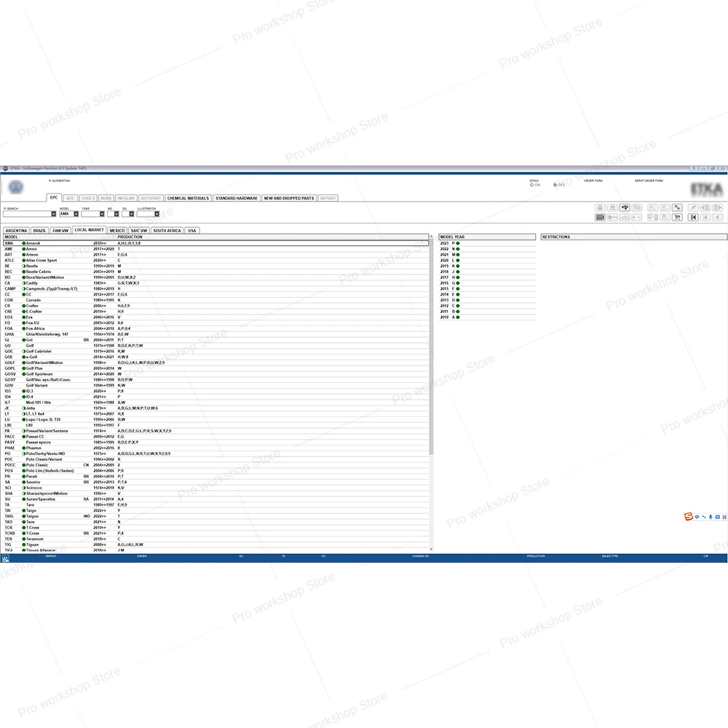Click the key icon in the toolbar
728x728 pixels.
click(612, 217)
